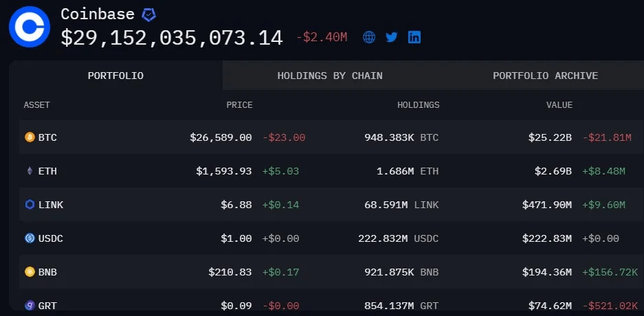Sort by the Value column header
This screenshot has height=316, width=644.
[559, 104]
